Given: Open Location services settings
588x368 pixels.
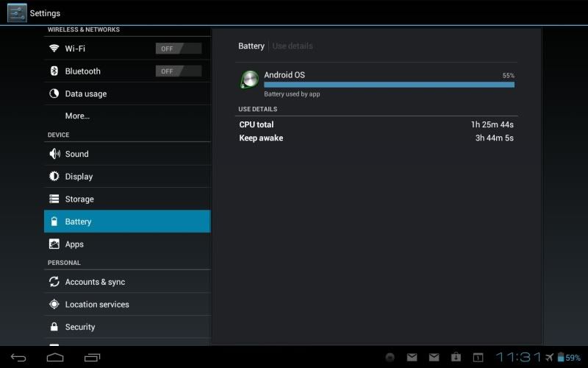Looking at the screenshot, I should (127, 304).
